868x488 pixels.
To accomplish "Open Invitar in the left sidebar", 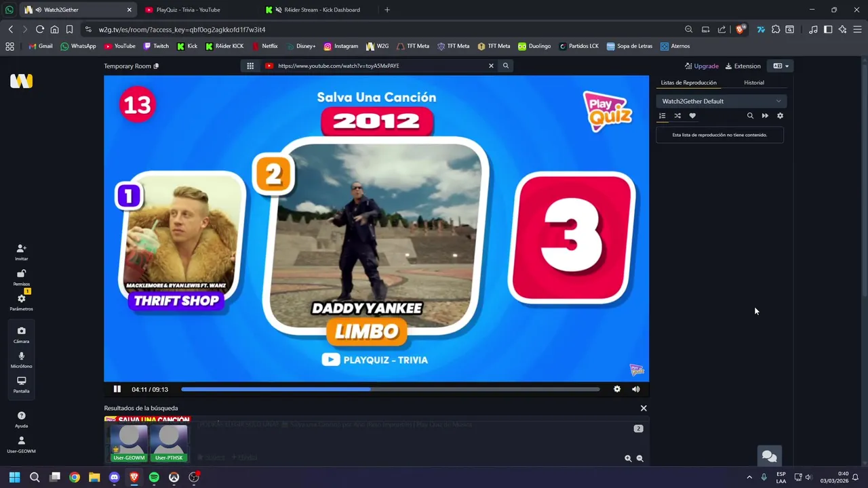I will pyautogui.click(x=21, y=252).
